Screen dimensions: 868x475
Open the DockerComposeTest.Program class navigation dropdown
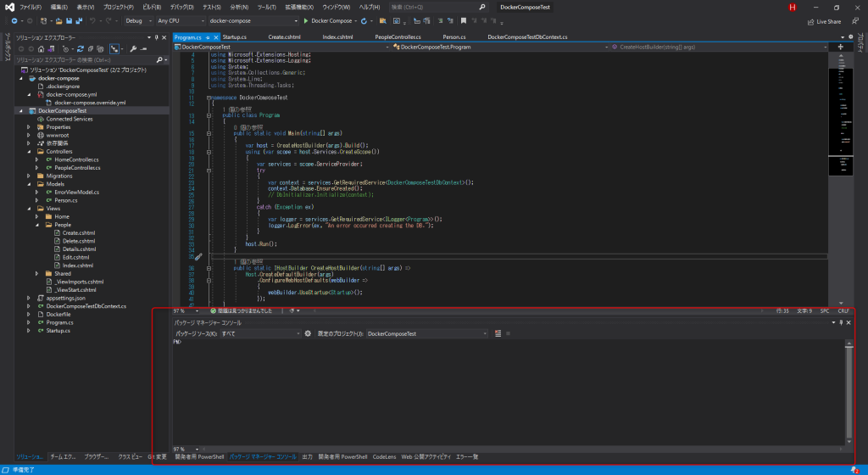(500, 47)
